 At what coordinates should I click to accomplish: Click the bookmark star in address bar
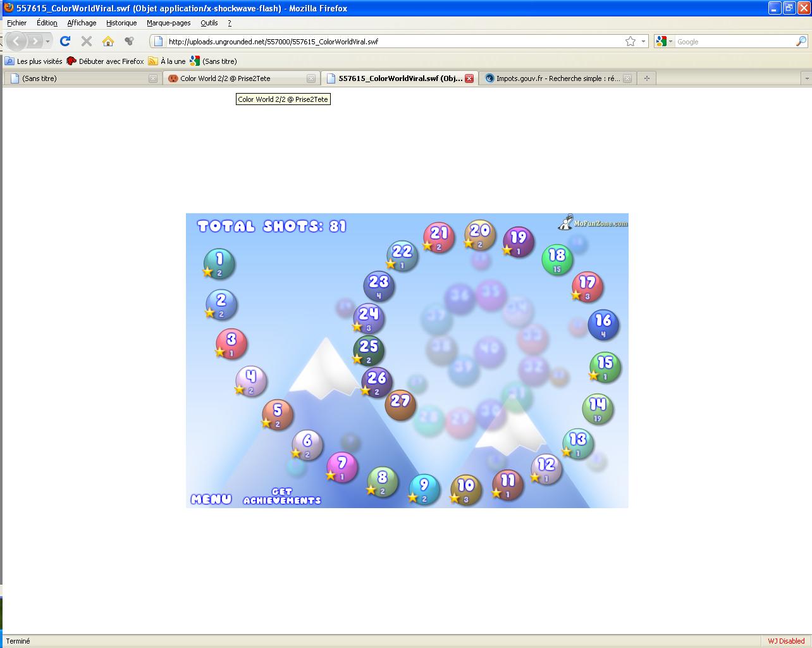[x=630, y=41]
